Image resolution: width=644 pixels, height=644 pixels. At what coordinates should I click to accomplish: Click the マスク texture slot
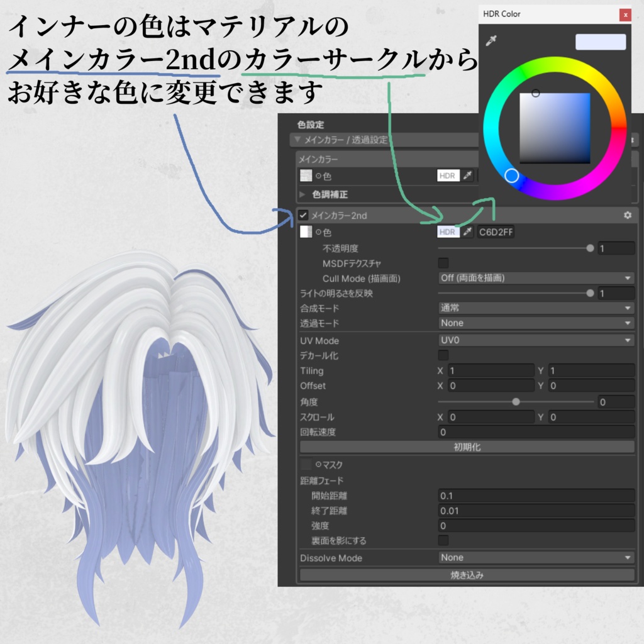pos(306,465)
